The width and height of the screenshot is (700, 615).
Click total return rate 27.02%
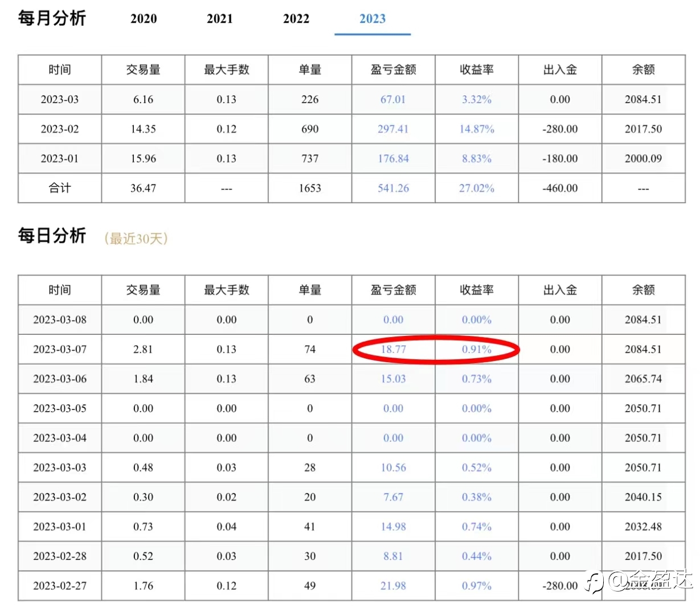click(477, 188)
